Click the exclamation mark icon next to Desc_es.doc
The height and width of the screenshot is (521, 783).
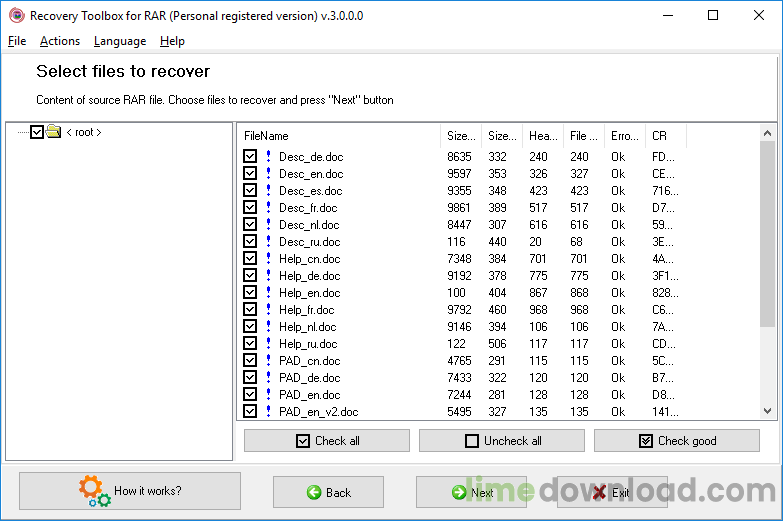268,190
